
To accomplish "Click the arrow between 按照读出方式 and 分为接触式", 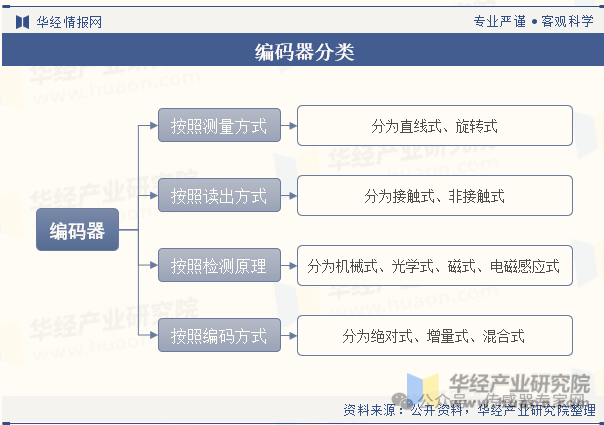I will [x=288, y=196].
